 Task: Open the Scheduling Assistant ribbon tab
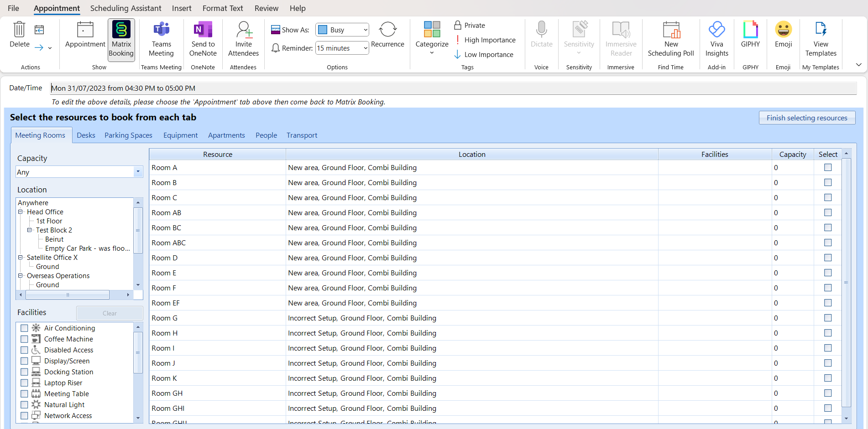[x=125, y=8]
